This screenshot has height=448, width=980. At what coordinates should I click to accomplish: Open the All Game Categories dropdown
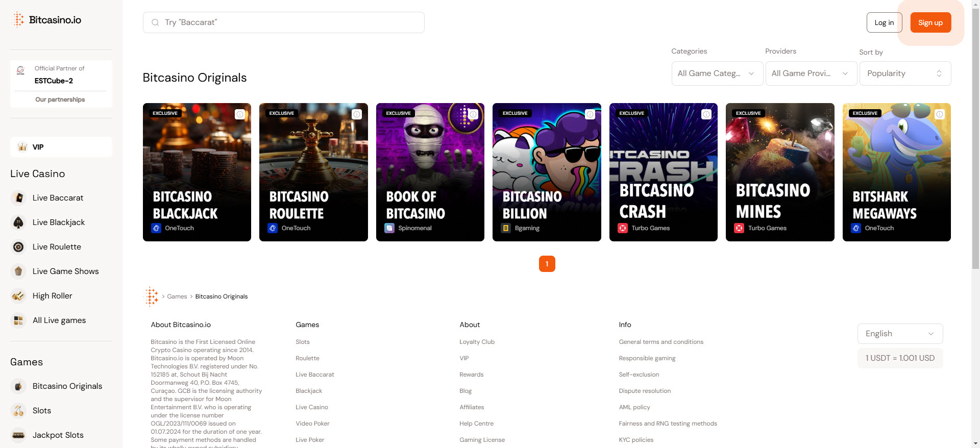pyautogui.click(x=717, y=73)
